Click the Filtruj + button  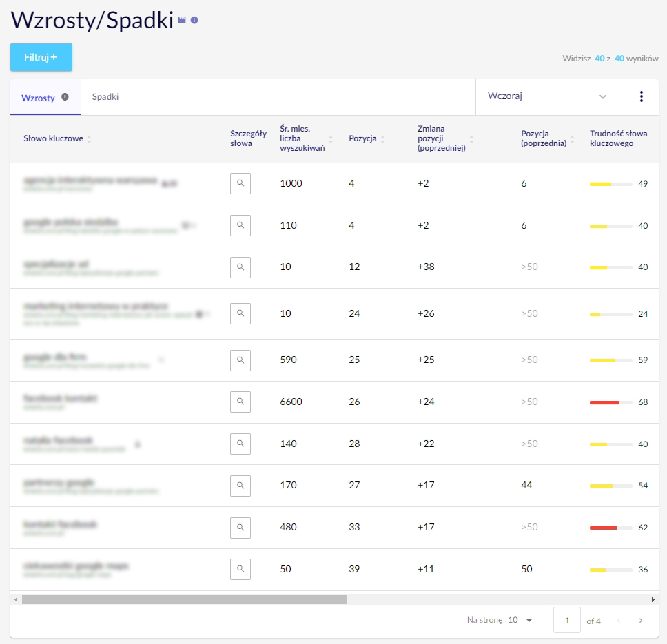coord(41,57)
